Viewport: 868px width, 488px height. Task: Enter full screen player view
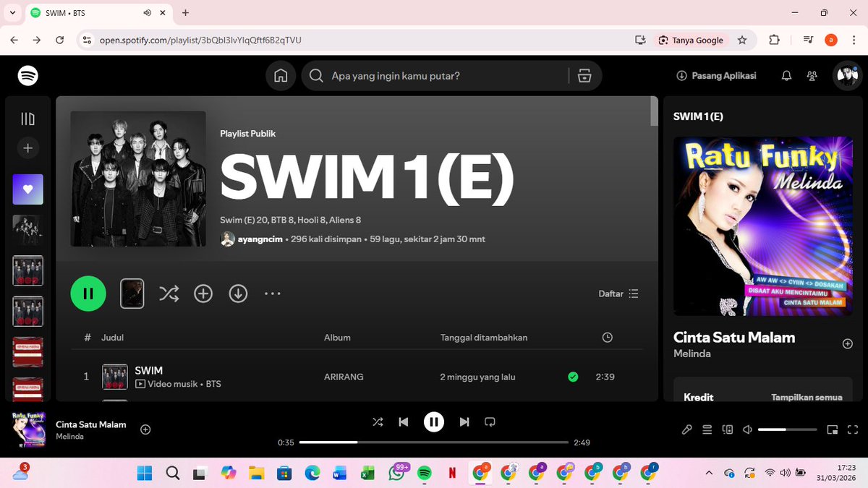tap(851, 429)
